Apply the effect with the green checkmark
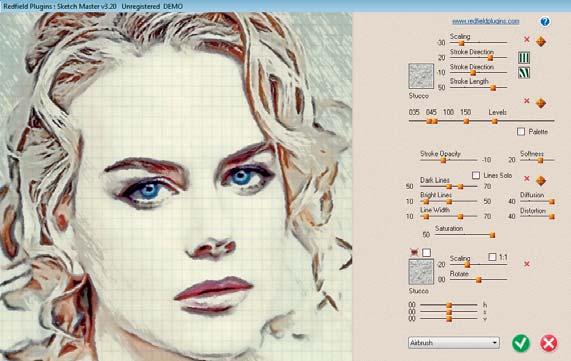This screenshot has height=361, width=571. [x=521, y=343]
